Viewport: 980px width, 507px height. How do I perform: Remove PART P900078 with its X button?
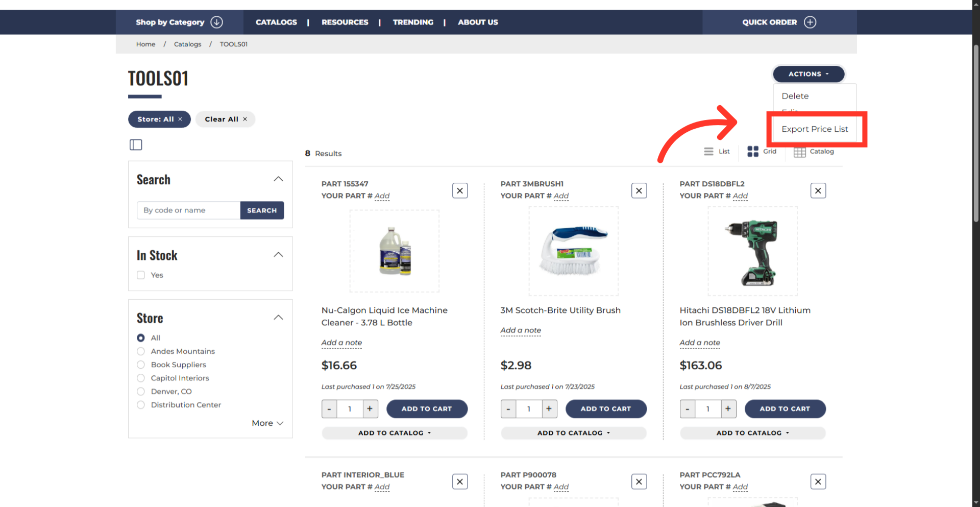[x=639, y=481]
